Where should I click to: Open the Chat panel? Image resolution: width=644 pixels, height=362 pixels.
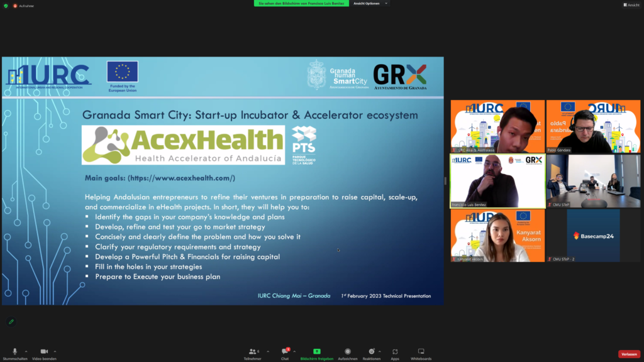(x=285, y=352)
